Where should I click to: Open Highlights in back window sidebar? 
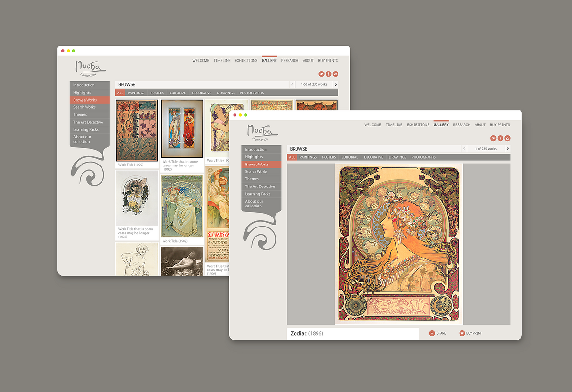tap(89, 93)
